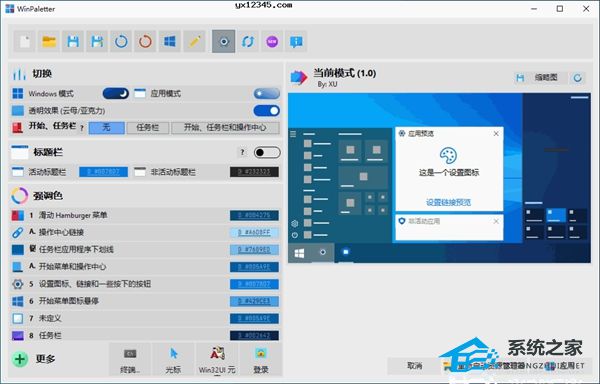Change color of 开始菜单图标悬停
Viewport: 600px width, 384px height.
tap(254, 301)
